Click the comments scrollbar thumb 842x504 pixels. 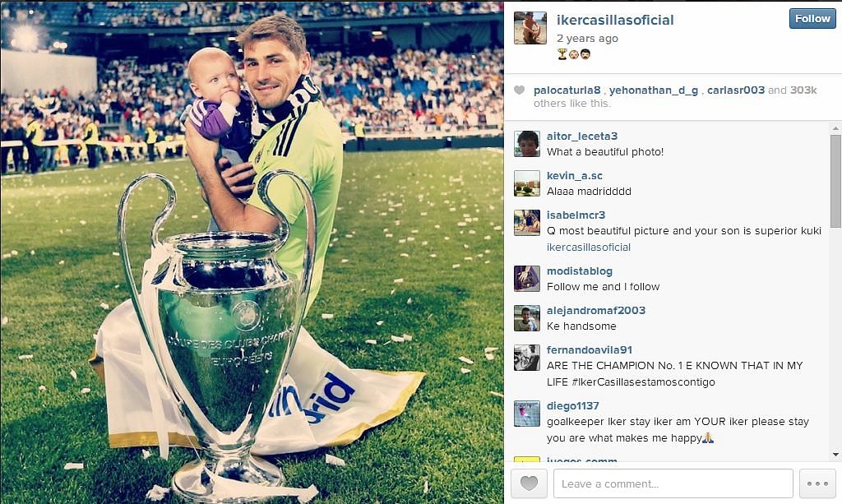[x=835, y=181]
